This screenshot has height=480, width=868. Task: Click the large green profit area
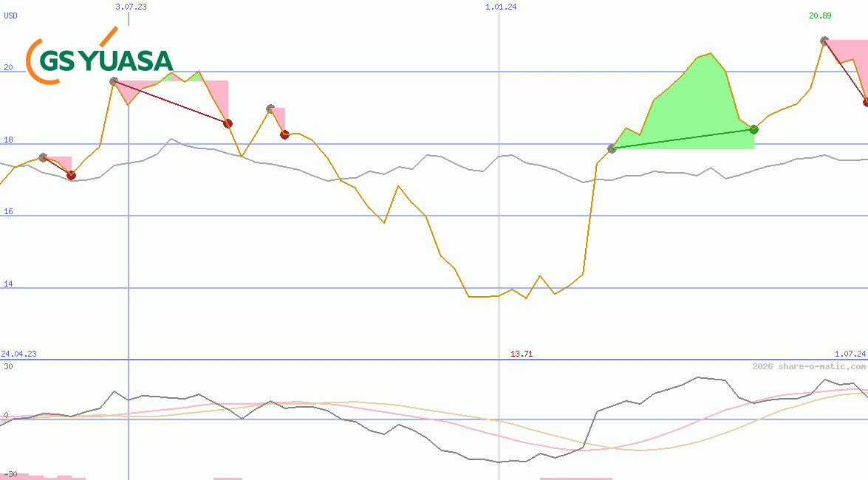click(687, 111)
